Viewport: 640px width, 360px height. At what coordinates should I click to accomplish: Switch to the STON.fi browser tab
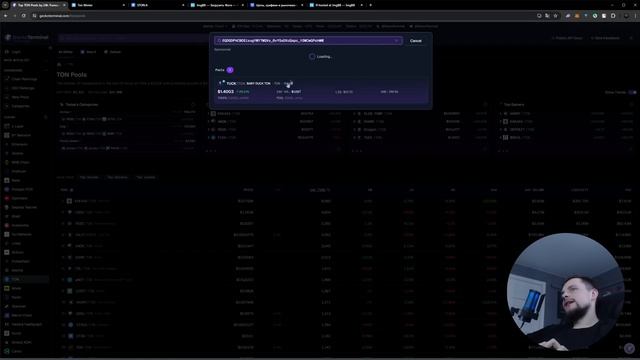(157, 5)
